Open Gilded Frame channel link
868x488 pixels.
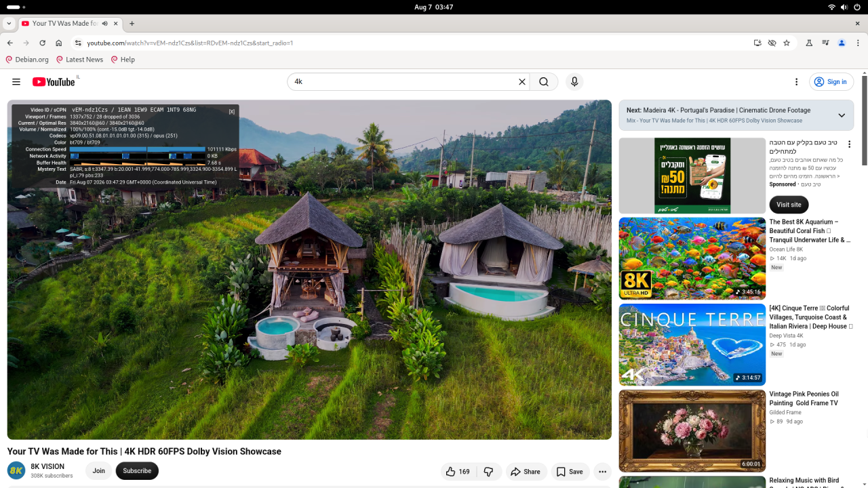[785, 412]
